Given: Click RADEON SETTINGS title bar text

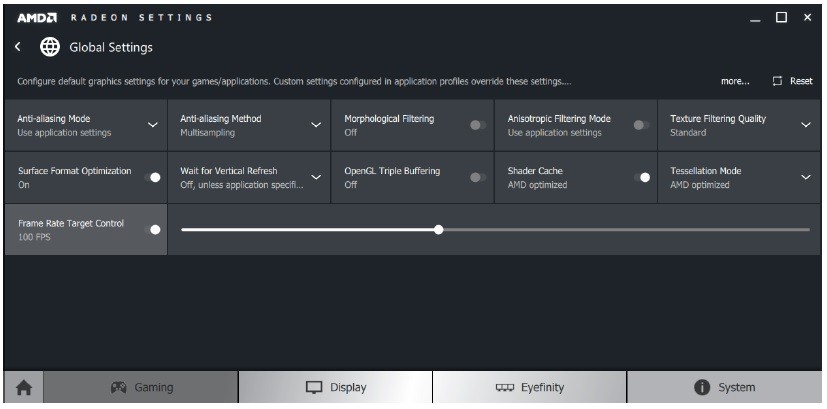Looking at the screenshot, I should point(141,17).
